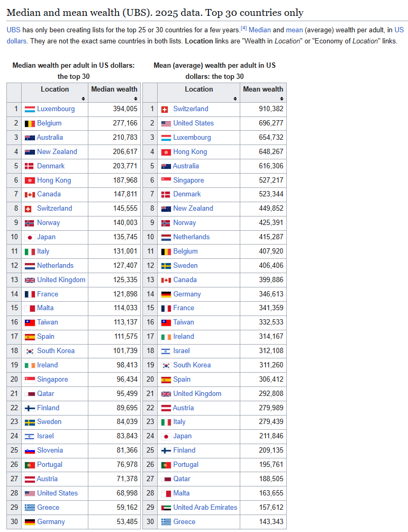Click Luxembourg flag in median wealth table
Image resolution: width=408 pixels, height=532 pixels.
30,109
